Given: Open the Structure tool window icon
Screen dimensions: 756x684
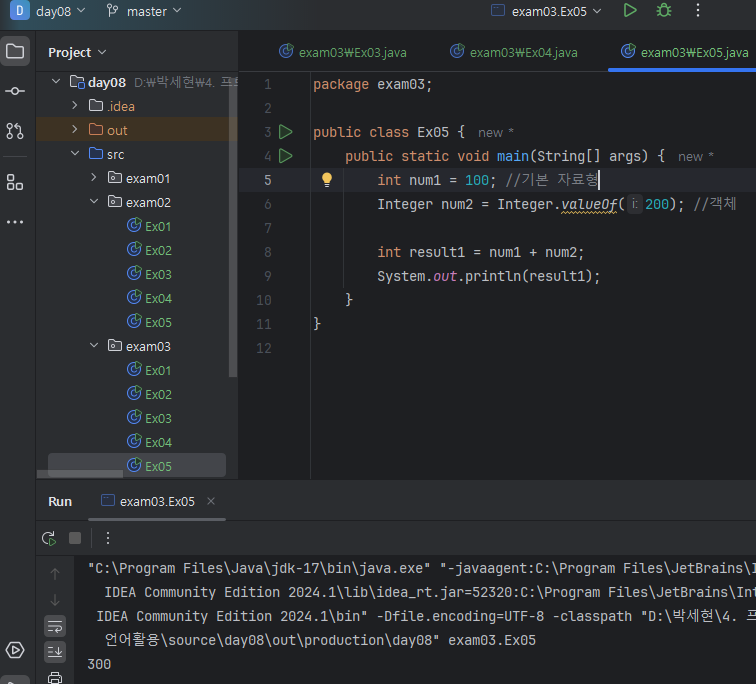Looking at the screenshot, I should (x=15, y=182).
